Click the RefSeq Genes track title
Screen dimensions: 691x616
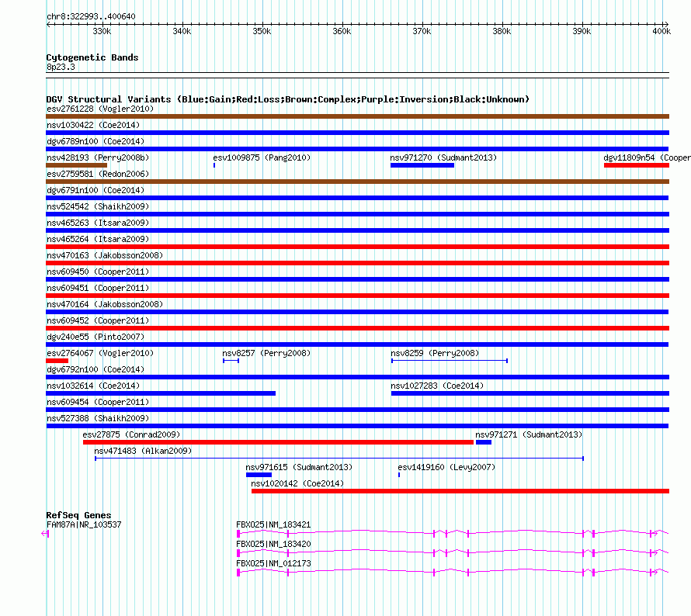pyautogui.click(x=78, y=515)
